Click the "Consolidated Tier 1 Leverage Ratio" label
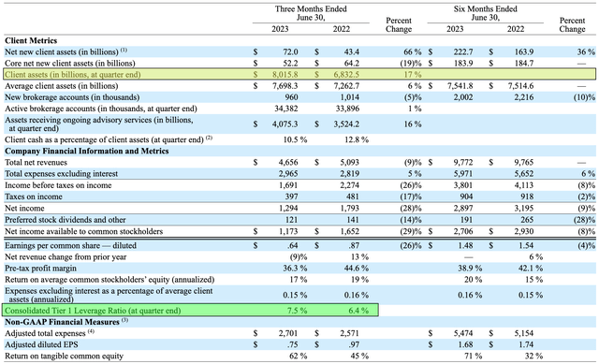This screenshot has width=599, height=364. click(x=93, y=311)
